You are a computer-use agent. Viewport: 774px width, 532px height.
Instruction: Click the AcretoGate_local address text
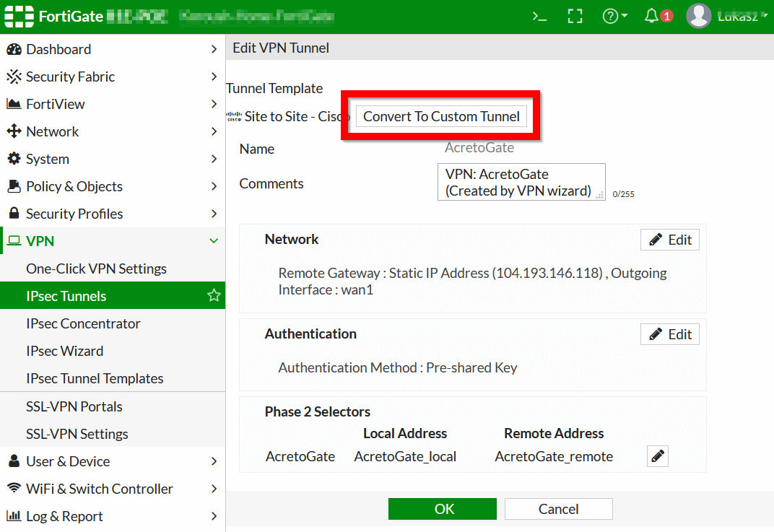405,456
